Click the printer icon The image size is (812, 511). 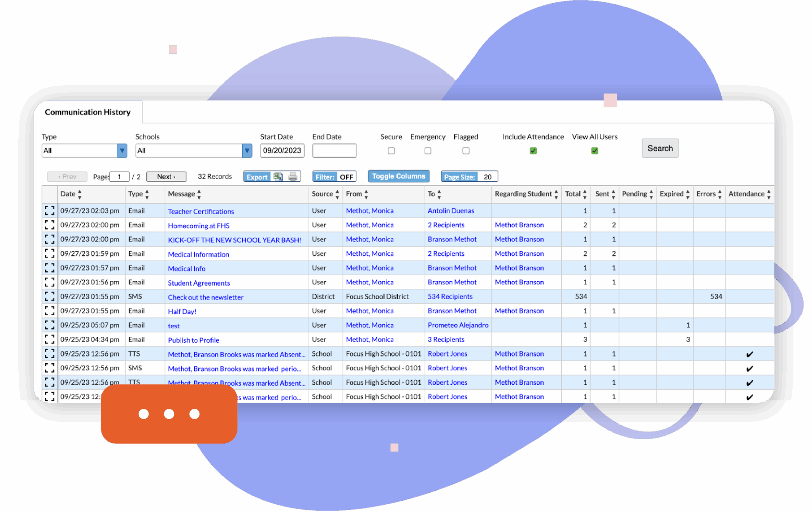pos(293,177)
